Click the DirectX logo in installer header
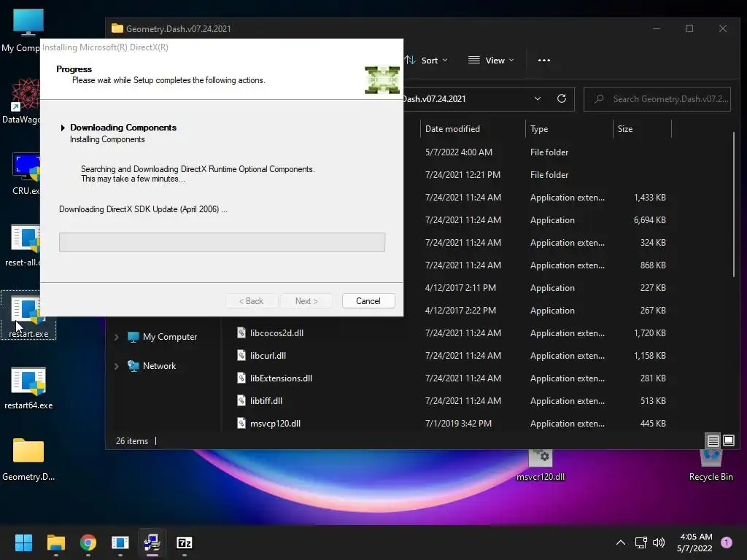Image resolution: width=747 pixels, height=560 pixels. coord(382,80)
